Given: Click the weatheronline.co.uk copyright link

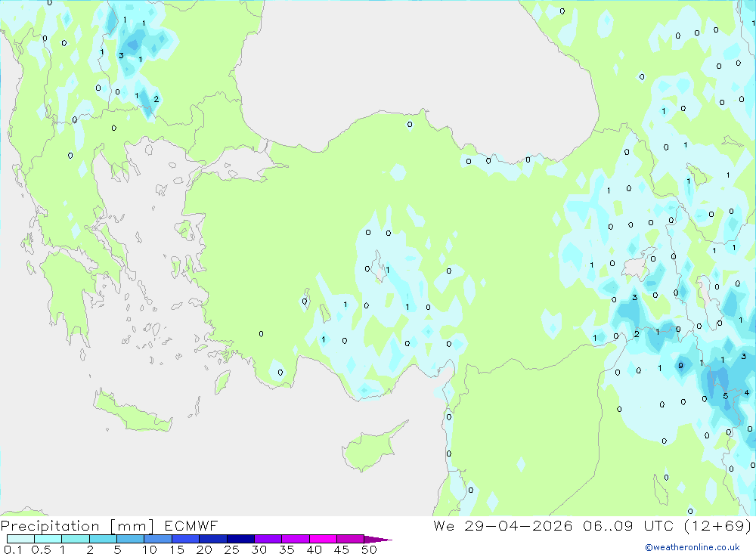Looking at the screenshot, I should [x=692, y=547].
